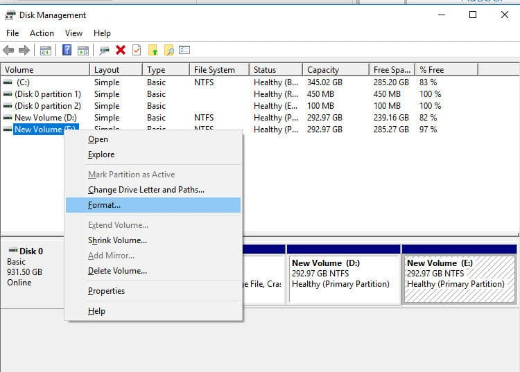
Task: Select Change Drive Letter and Paths...
Action: (x=146, y=190)
